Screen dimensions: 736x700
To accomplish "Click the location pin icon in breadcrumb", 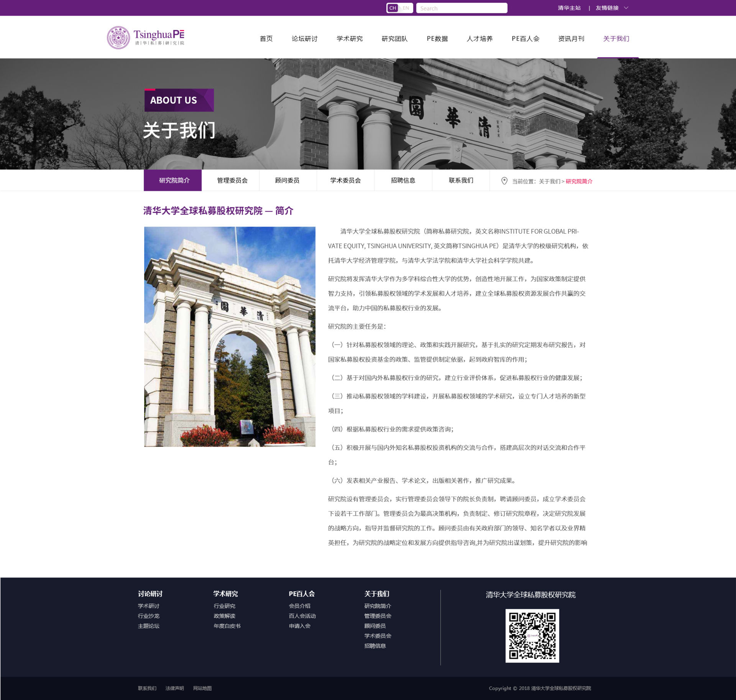I will (x=504, y=181).
